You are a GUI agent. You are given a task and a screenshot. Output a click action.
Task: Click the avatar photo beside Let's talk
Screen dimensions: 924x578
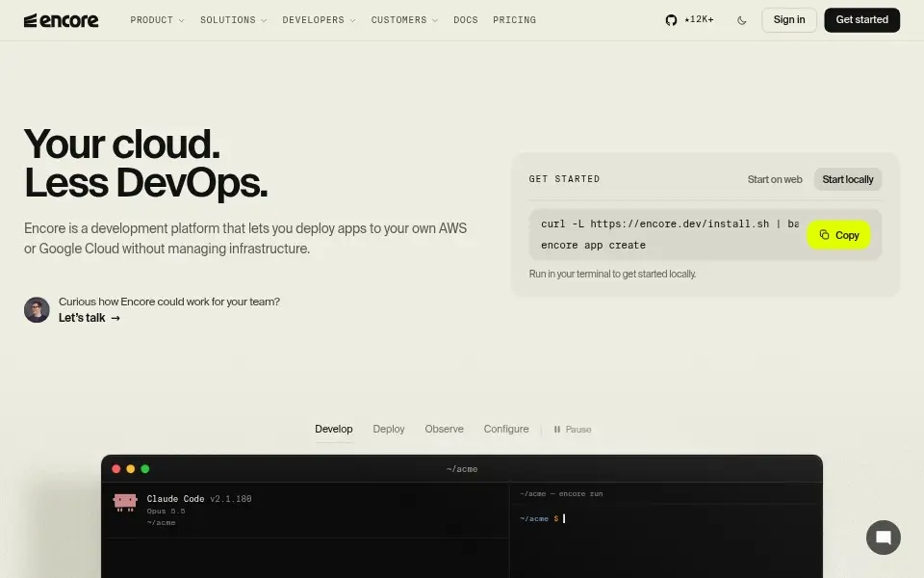(37, 309)
